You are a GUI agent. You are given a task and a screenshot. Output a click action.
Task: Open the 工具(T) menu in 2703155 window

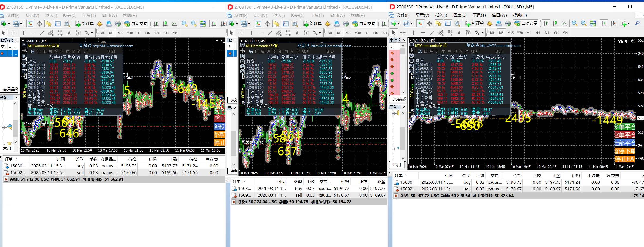[x=89, y=16]
